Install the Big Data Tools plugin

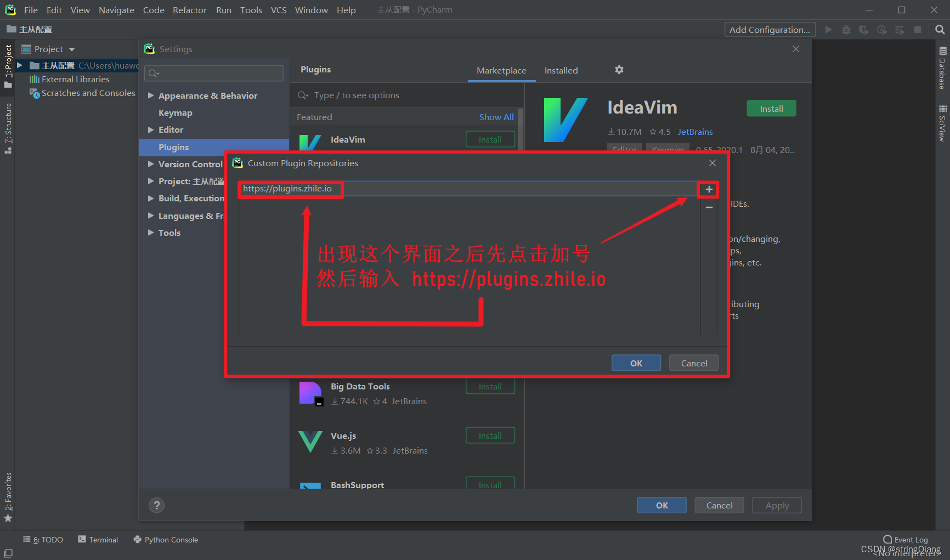tap(490, 387)
